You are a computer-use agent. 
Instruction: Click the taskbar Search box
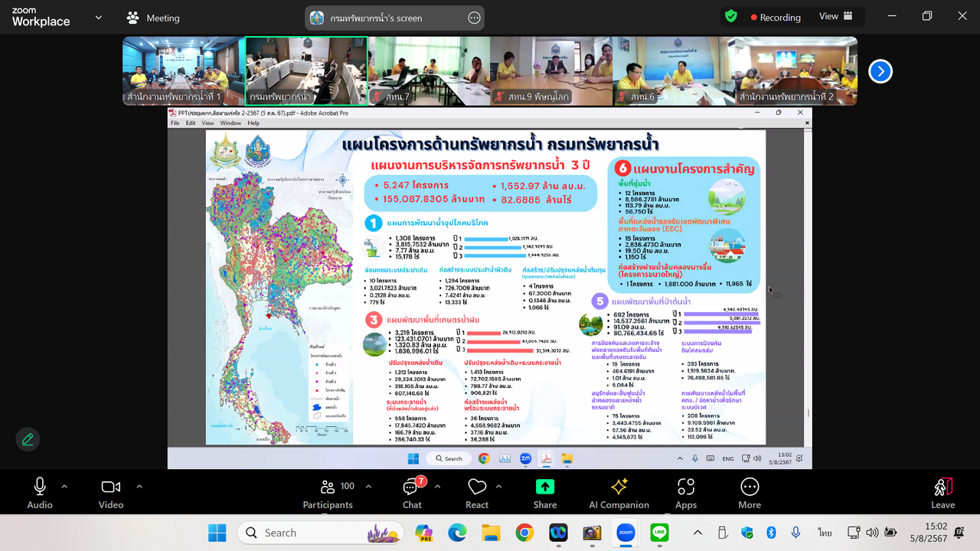click(x=319, y=533)
